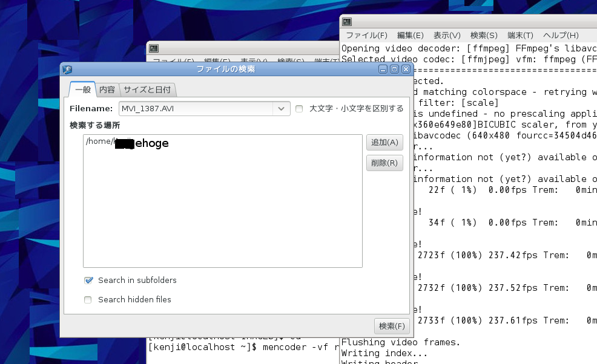This screenshot has width=597, height=364.
Task: Select the 一般 tab
Action: coord(83,89)
